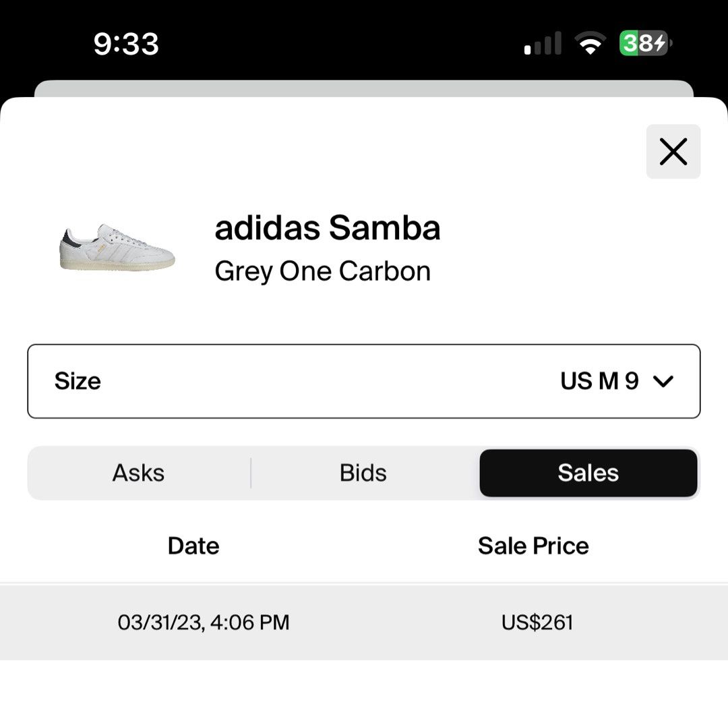Viewport: 728px width, 721px height.
Task: Tap the adidas Samba product title
Action: [x=328, y=228]
